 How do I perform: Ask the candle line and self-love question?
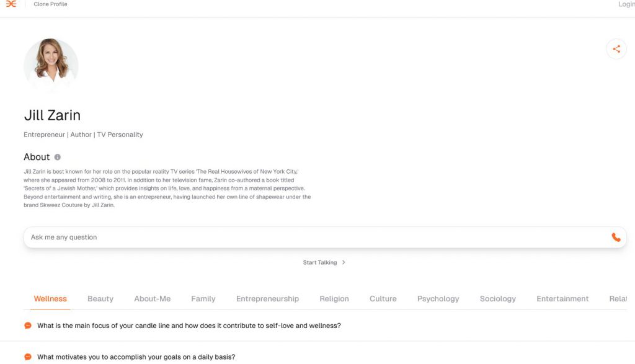click(x=189, y=325)
